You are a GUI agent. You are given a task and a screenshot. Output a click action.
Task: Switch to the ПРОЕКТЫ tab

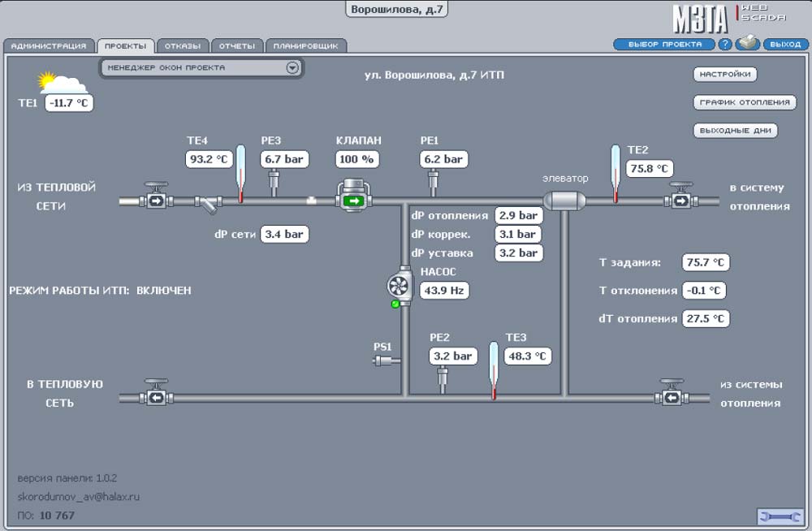[x=125, y=46]
